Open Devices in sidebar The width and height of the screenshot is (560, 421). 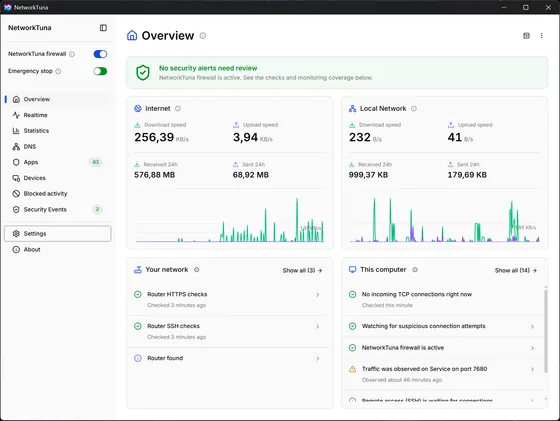click(58, 178)
